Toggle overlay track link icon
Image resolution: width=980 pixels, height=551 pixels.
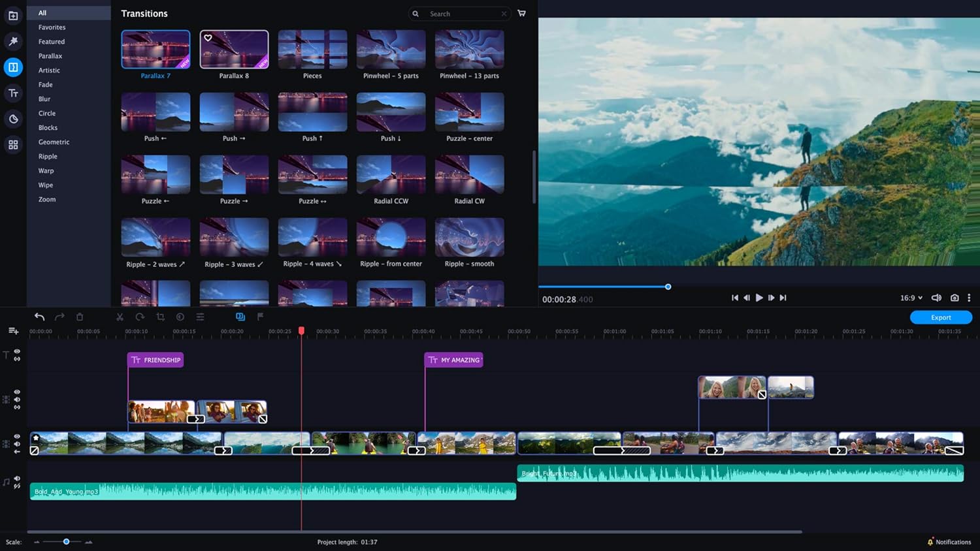click(x=17, y=407)
